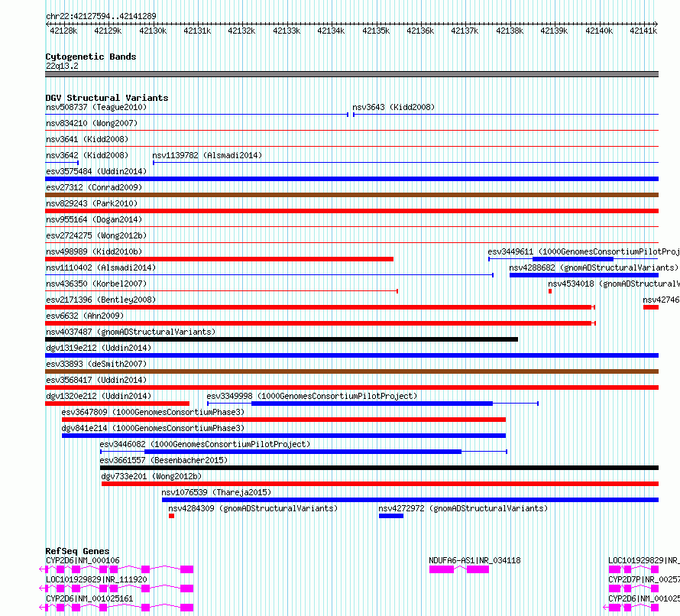Select the nsv498989 (Kidd2010b) red bar
680x616 pixels.
tap(219, 259)
